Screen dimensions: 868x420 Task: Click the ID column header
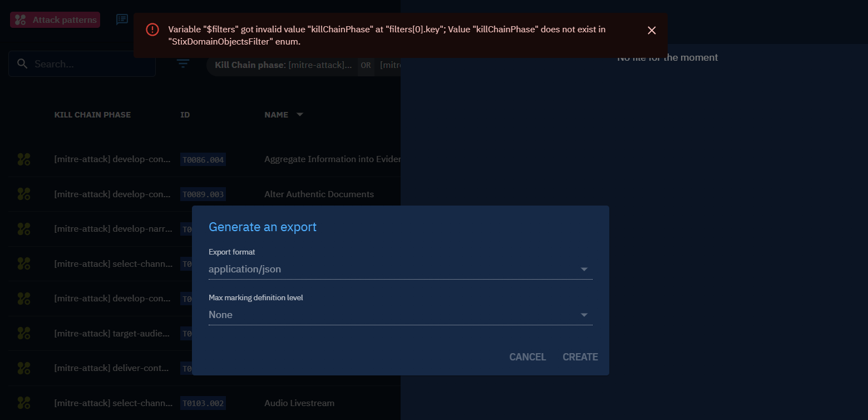185,114
